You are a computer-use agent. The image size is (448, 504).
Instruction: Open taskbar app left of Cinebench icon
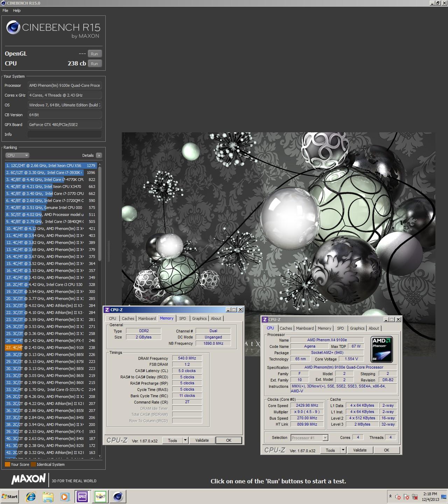point(100,497)
